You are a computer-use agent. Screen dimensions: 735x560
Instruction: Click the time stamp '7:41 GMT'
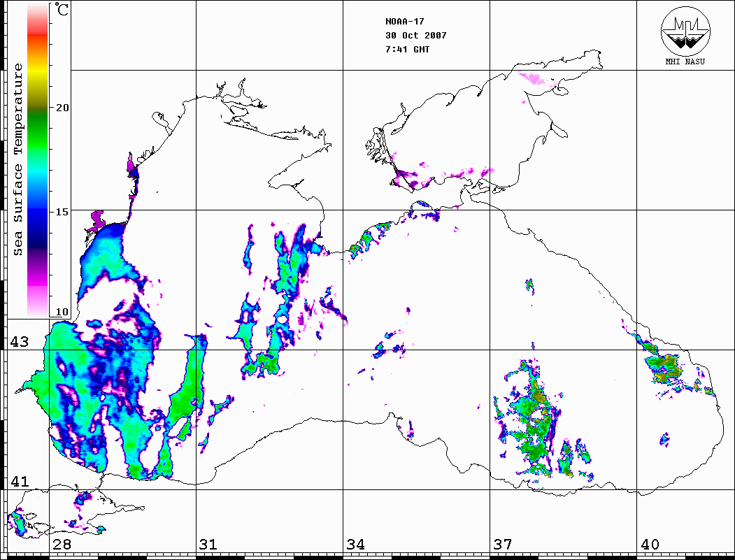click(407, 50)
